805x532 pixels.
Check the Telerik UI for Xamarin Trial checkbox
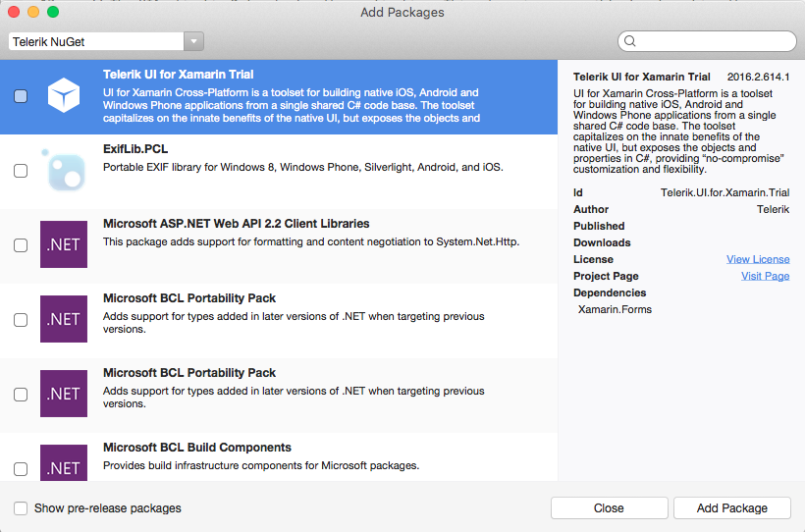pyautogui.click(x=21, y=96)
